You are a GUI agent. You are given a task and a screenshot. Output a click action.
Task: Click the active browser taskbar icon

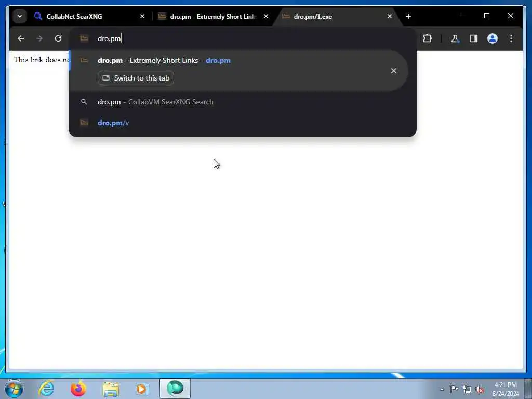(175, 389)
